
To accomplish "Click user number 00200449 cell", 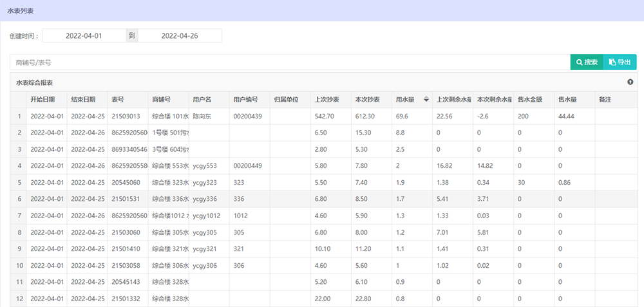I will point(247,166).
